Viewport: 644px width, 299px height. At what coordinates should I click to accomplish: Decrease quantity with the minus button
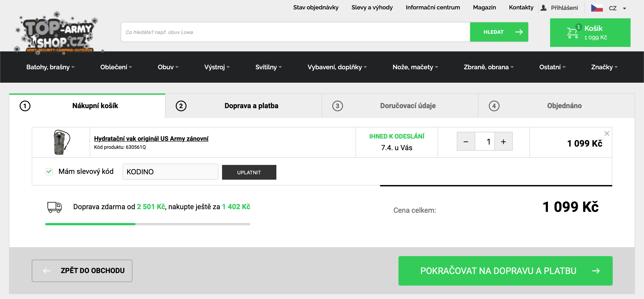[x=466, y=141]
